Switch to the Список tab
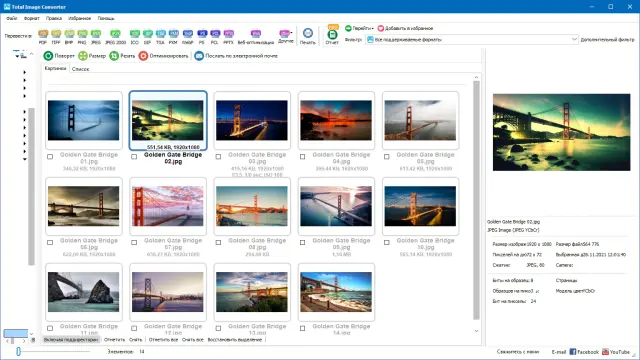Viewport: 640px width, 360px height. [80, 69]
